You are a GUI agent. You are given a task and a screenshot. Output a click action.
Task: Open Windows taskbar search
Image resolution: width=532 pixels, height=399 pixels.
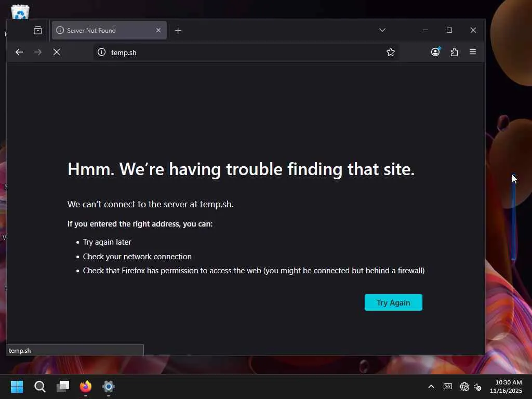pyautogui.click(x=39, y=387)
